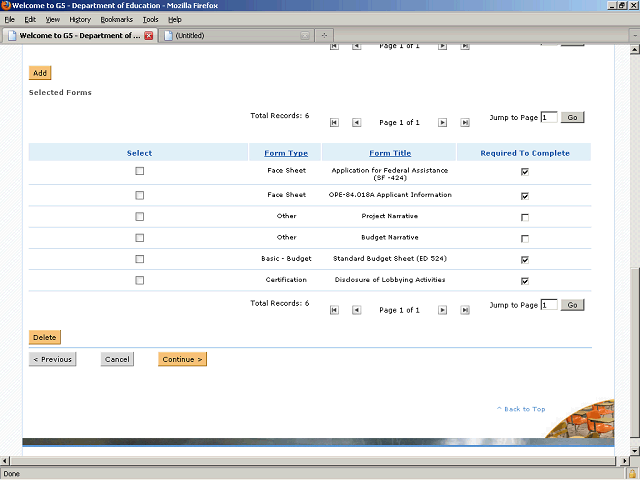Screen dimensions: 640x480
Task: Click the Certification form type cell
Action: [286, 280]
